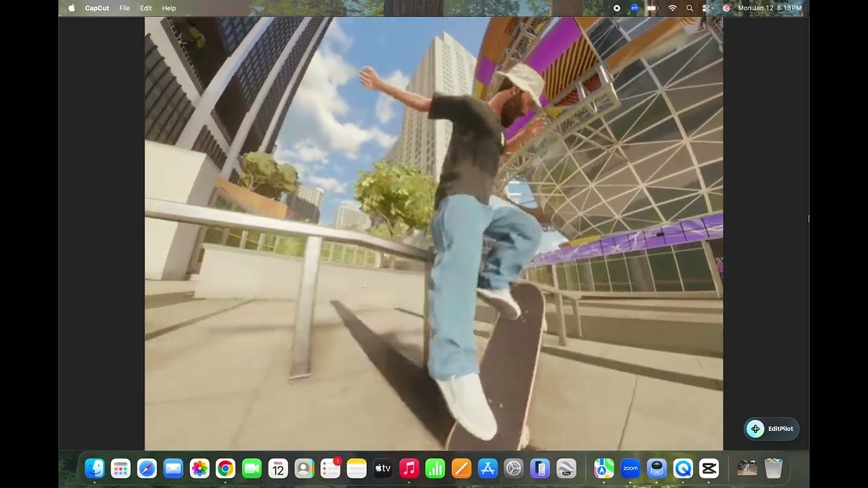Click the Siri icon in menu bar
Viewport: 868px width, 488px height.
(726, 8)
